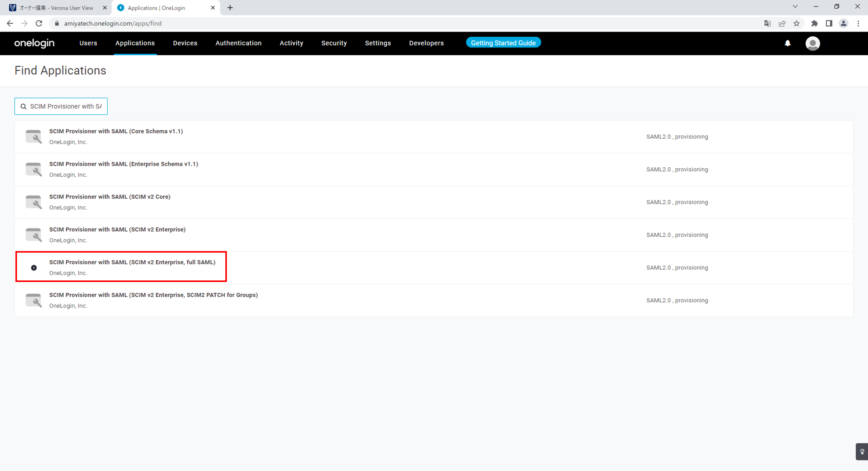868x471 pixels.
Task: Click the OneLogin logo
Action: coord(34,43)
